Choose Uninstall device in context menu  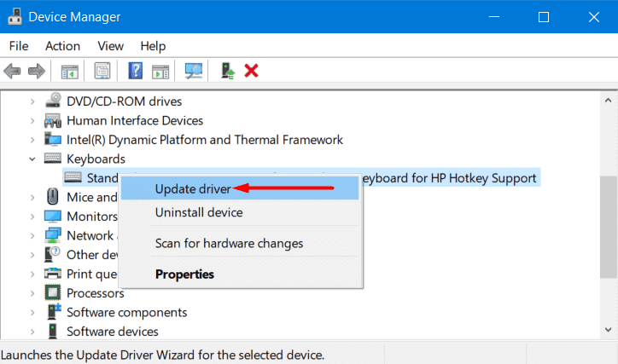click(240, 212)
